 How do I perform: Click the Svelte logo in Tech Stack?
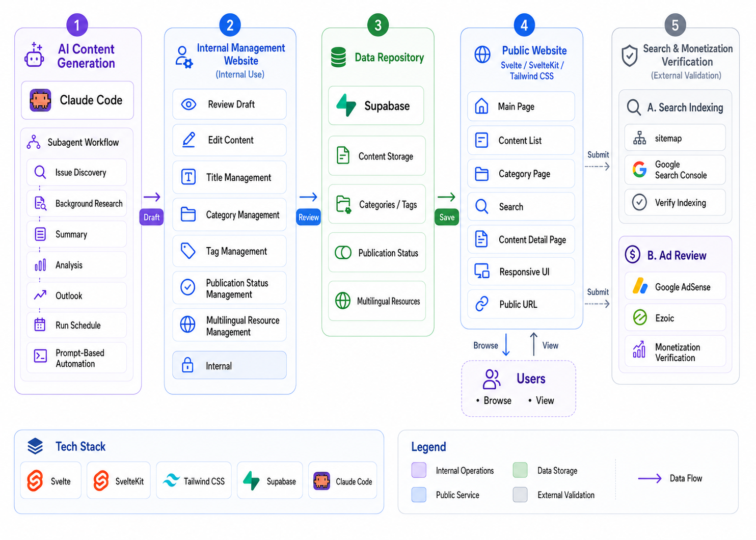click(35, 480)
